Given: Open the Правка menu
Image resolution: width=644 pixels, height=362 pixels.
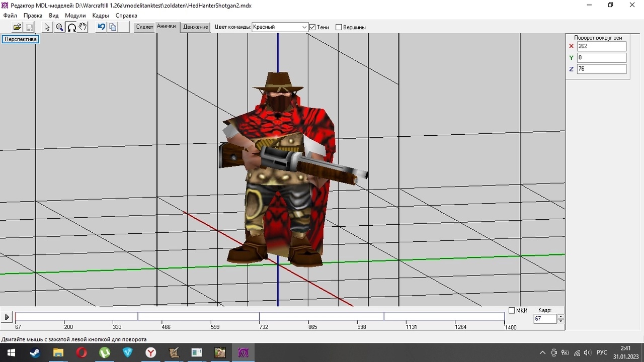Looking at the screenshot, I should pyautogui.click(x=33, y=16).
